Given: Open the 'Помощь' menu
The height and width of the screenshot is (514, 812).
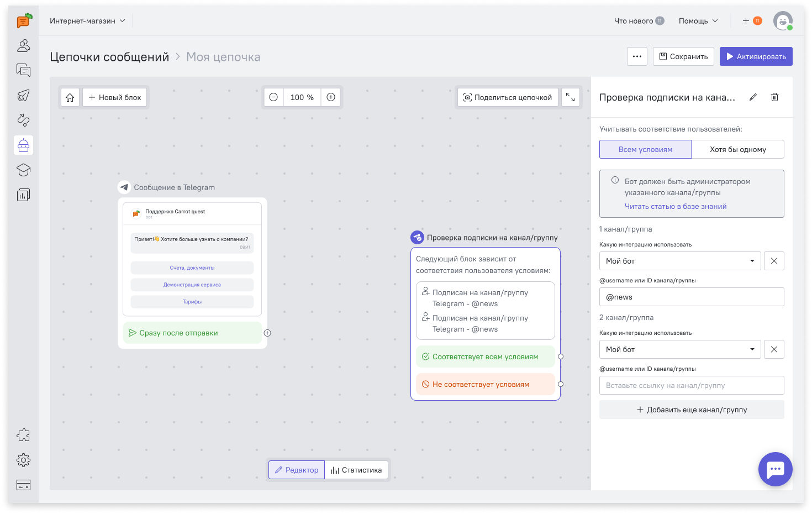Looking at the screenshot, I should (x=698, y=21).
